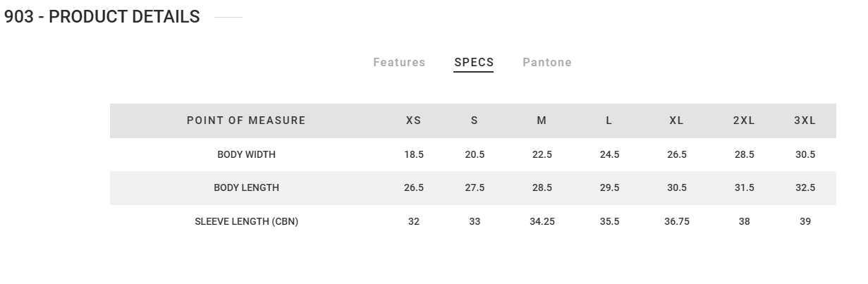This screenshot has height=284, width=868.
Task: Select the XS size column header
Action: click(x=414, y=121)
